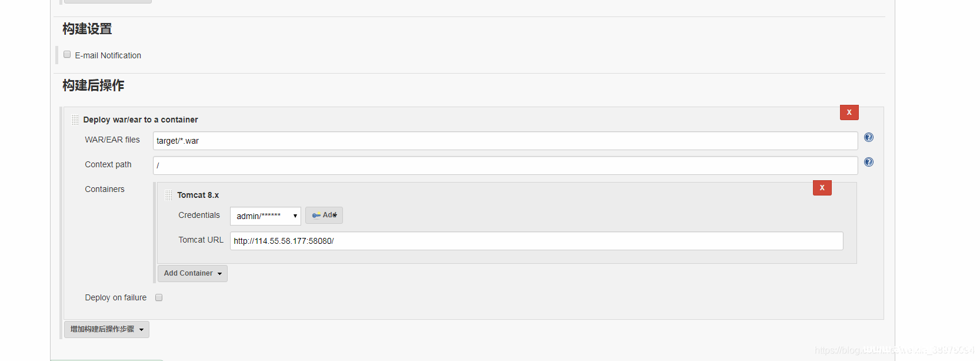Tick the Deploy on failure checkbox

[159, 298]
